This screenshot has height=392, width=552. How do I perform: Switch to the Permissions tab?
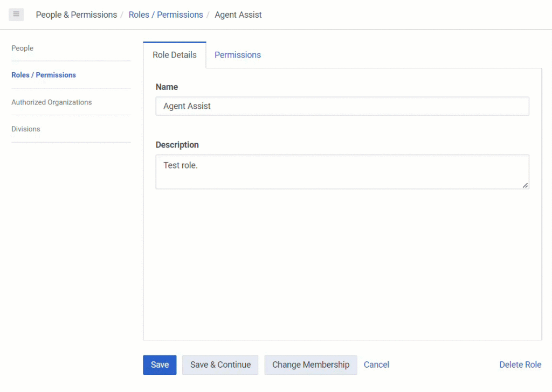click(x=237, y=55)
